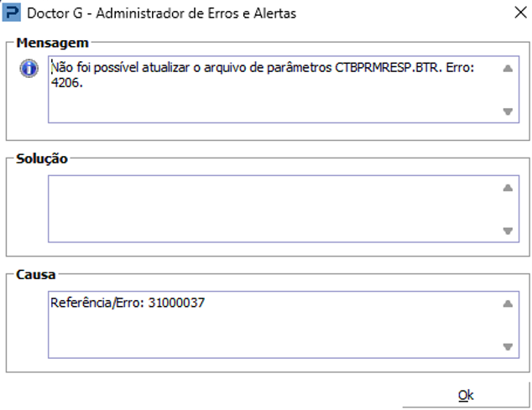
Task: Click the error code 4206 text
Action: 66,83
